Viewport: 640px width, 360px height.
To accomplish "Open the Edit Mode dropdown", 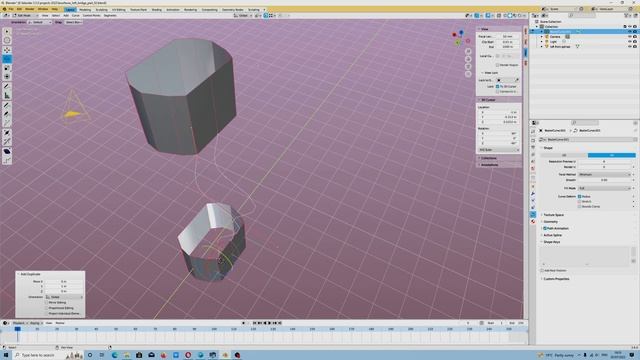I will point(24,16).
